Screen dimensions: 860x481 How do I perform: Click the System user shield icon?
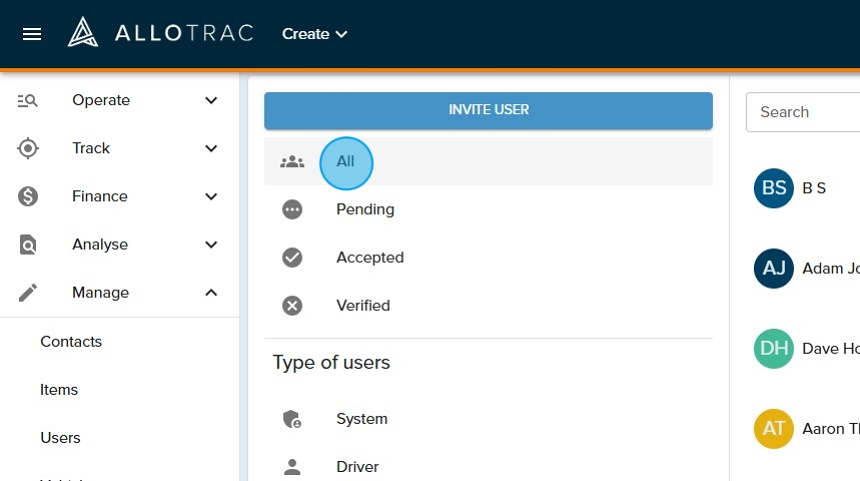coord(292,420)
